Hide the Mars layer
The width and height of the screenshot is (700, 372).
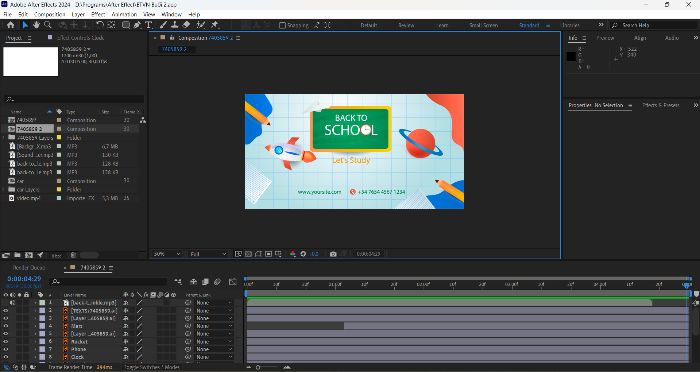pyautogui.click(x=6, y=326)
